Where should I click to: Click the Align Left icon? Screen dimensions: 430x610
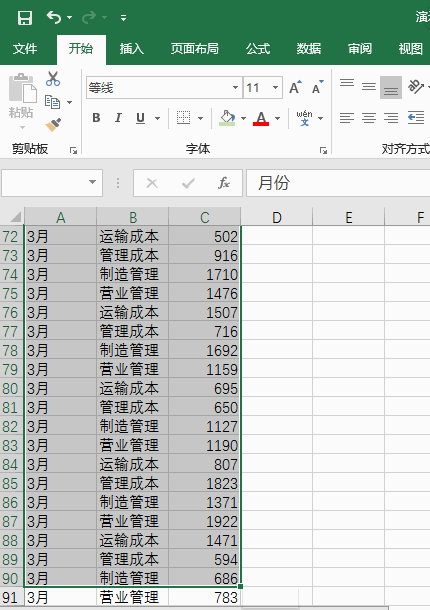coord(347,118)
